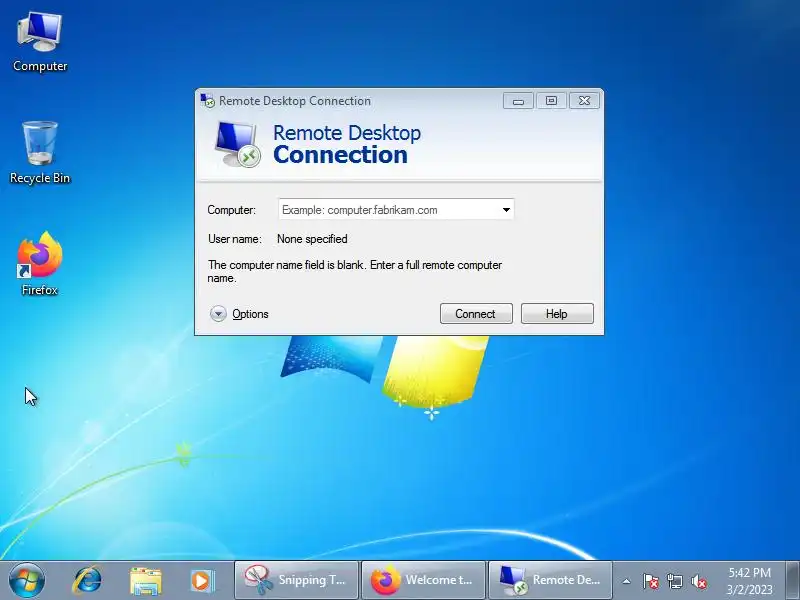This screenshot has width=800, height=600.
Task: Select the Recycle Bin desktop icon
Action: coord(40,153)
